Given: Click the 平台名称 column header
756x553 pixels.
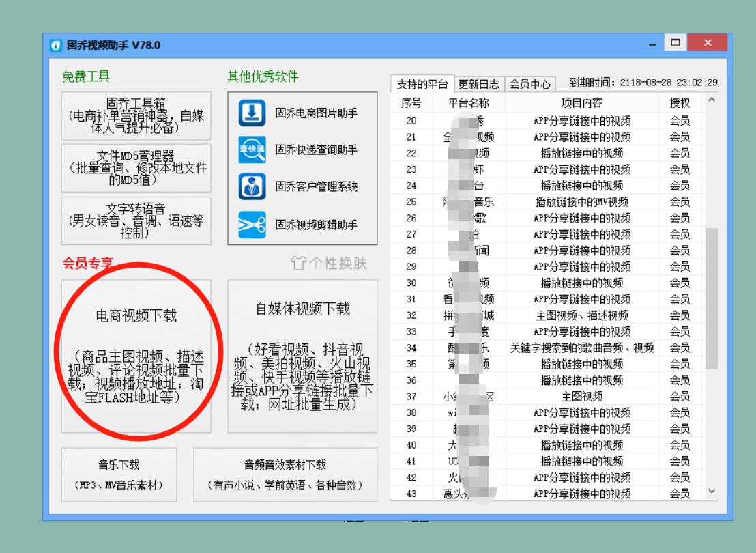Looking at the screenshot, I should 467,103.
